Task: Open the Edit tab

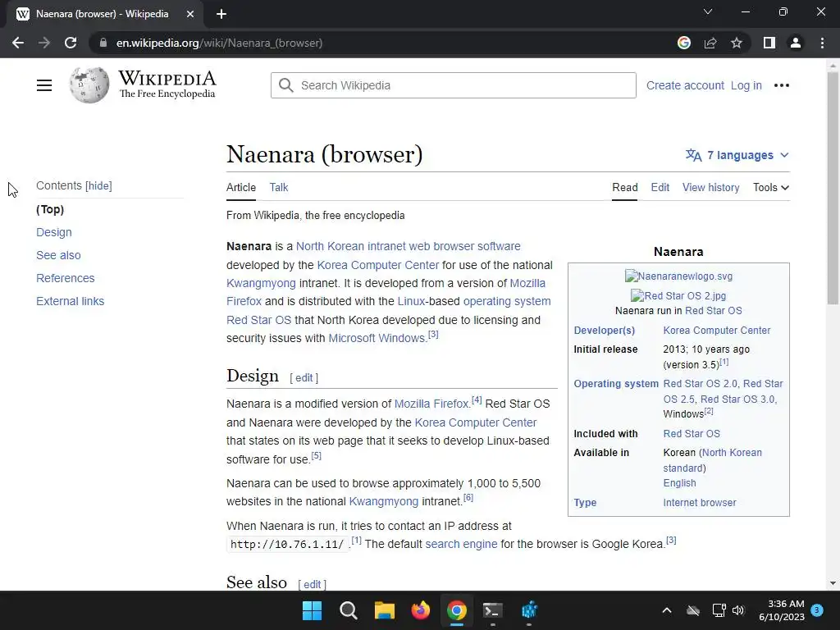Action: coord(660,188)
